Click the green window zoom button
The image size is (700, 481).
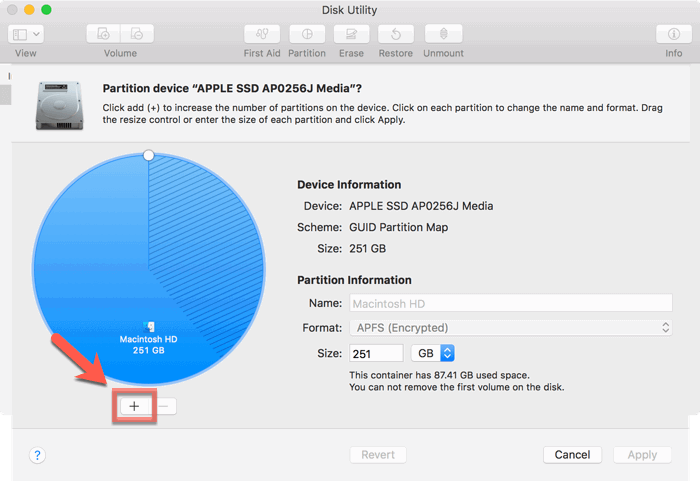pyautogui.click(x=46, y=10)
